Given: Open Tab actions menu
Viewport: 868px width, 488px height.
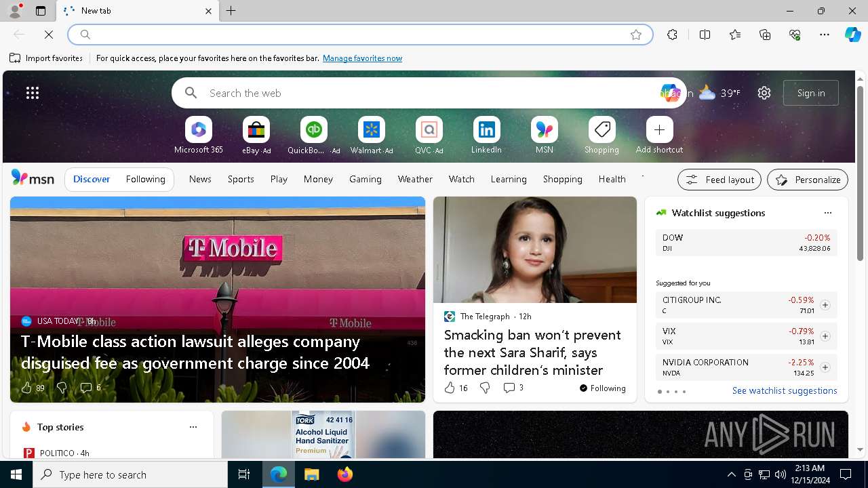Looking at the screenshot, I should pyautogui.click(x=41, y=11).
